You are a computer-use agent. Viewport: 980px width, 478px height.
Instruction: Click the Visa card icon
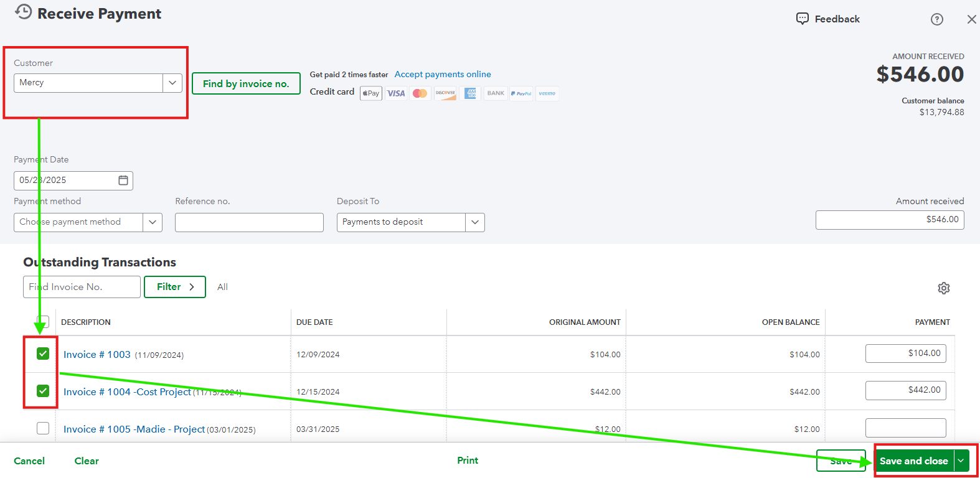396,93
